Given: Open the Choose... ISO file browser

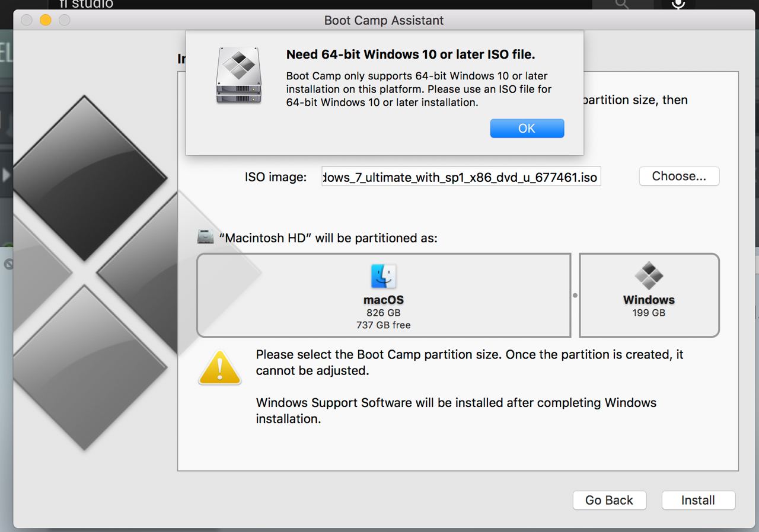Looking at the screenshot, I should 679,176.
